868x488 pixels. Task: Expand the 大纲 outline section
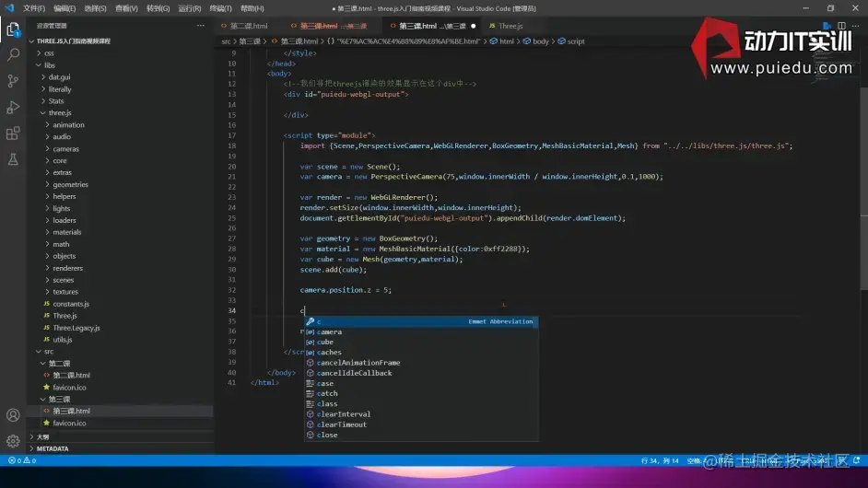(x=42, y=437)
